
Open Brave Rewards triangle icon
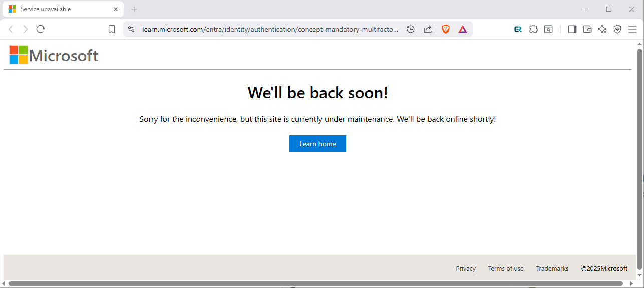(463, 29)
